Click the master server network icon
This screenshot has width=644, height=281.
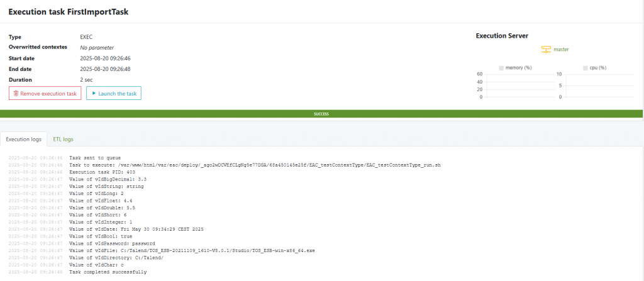tap(545, 49)
